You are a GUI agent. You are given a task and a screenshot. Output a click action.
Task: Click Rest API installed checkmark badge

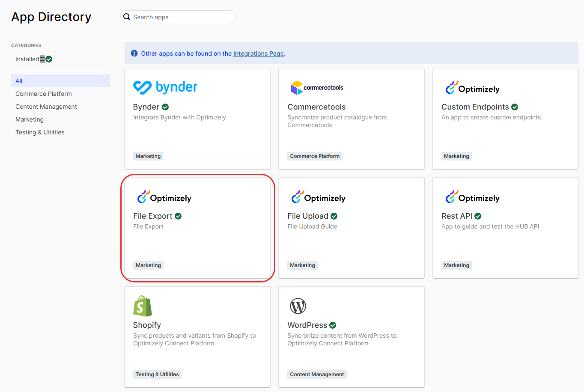[x=478, y=216]
